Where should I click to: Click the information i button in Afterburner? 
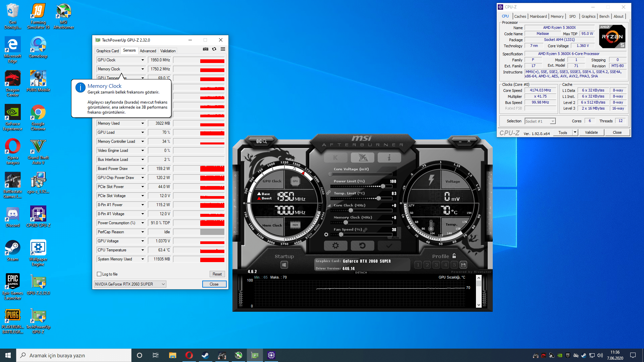pyautogui.click(x=389, y=158)
